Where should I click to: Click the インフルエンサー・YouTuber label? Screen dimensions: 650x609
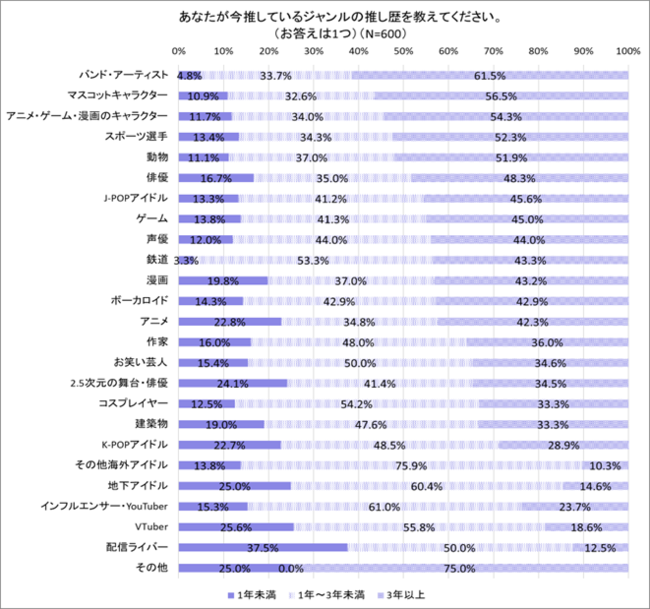104,506
